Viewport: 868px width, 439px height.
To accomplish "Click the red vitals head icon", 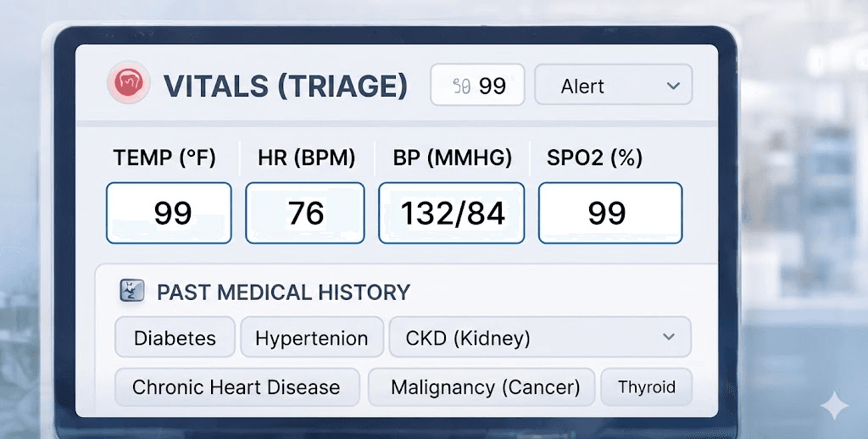I will 128,85.
